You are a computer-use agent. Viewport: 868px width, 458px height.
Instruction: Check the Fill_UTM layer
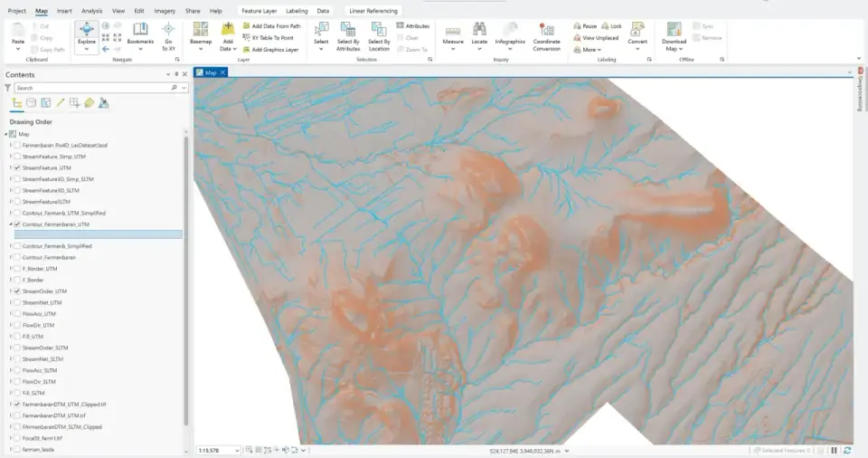(x=17, y=337)
